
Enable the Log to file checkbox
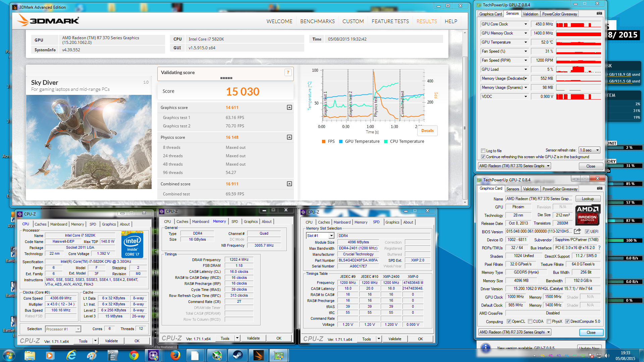(483, 151)
